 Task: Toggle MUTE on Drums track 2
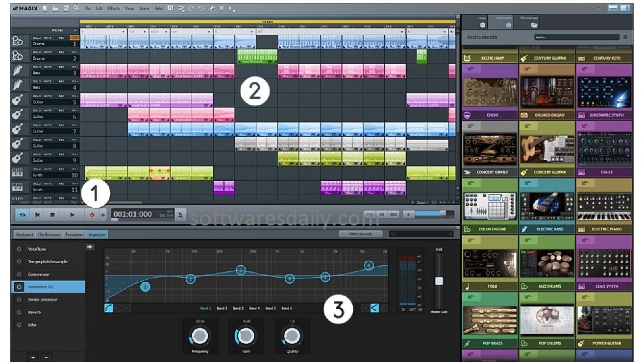click(x=47, y=52)
